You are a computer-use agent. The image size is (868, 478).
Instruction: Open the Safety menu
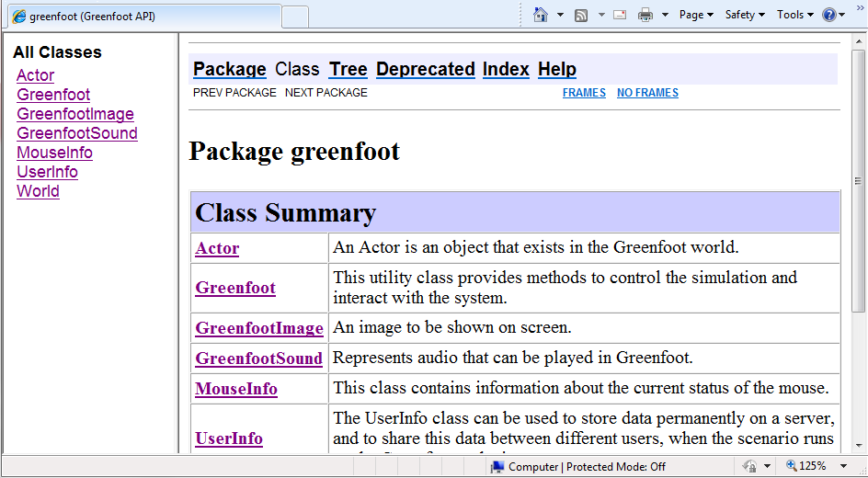pyautogui.click(x=745, y=15)
